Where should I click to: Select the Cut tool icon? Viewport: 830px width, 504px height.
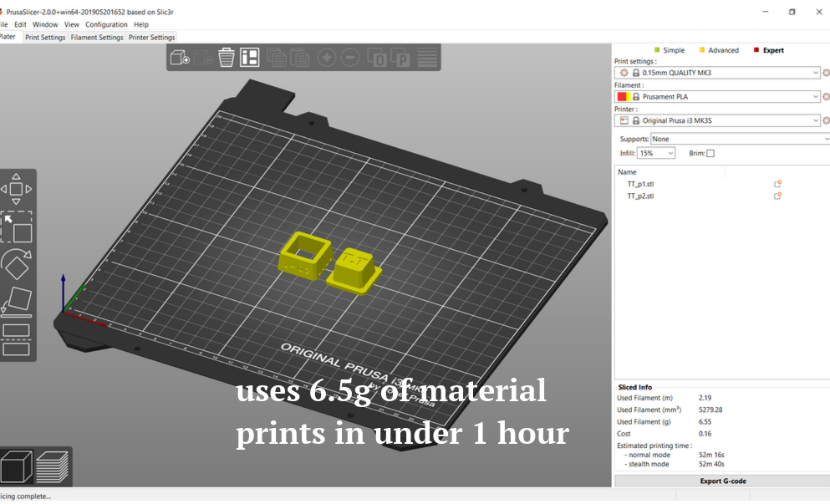point(17,339)
